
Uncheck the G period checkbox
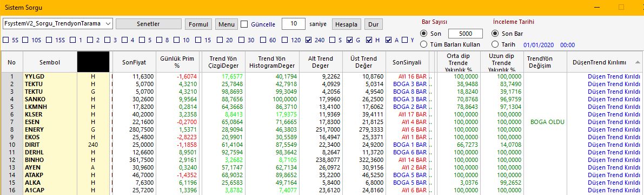[x=350, y=40]
